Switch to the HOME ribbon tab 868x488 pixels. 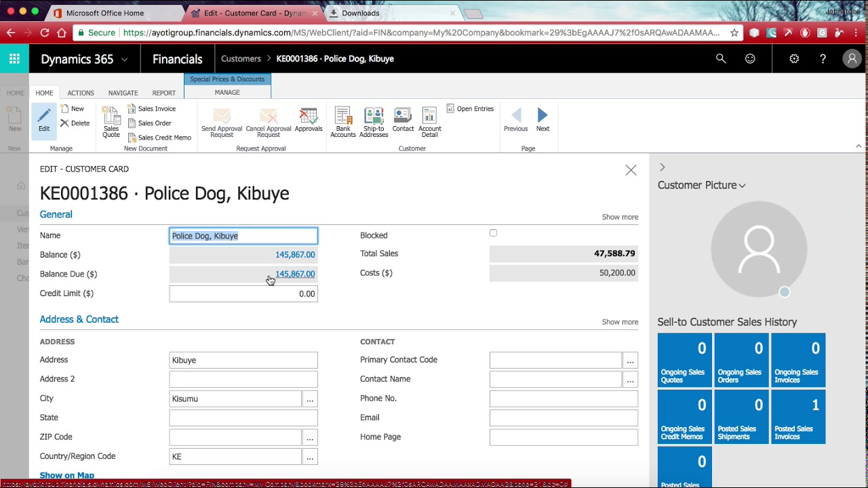point(44,93)
